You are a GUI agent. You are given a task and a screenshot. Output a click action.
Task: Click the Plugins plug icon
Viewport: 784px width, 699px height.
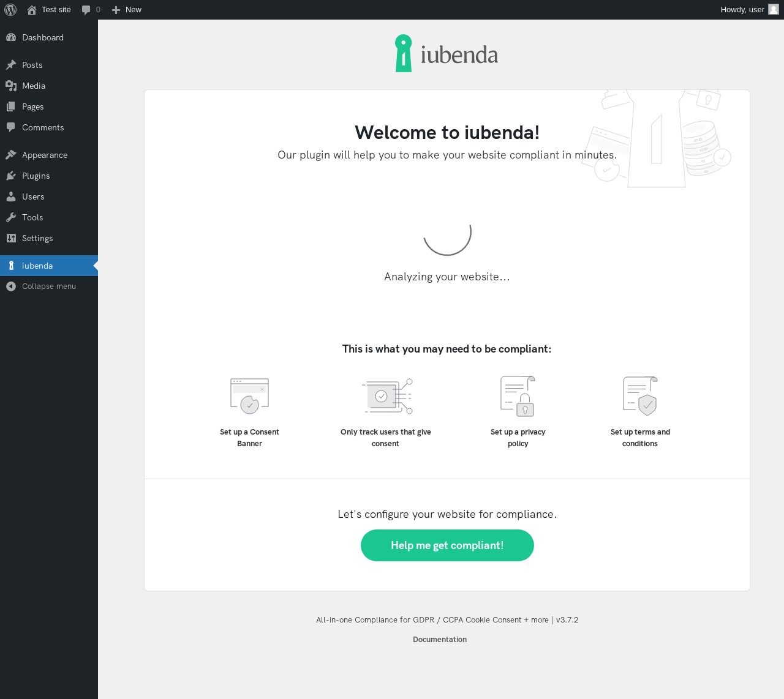11,176
